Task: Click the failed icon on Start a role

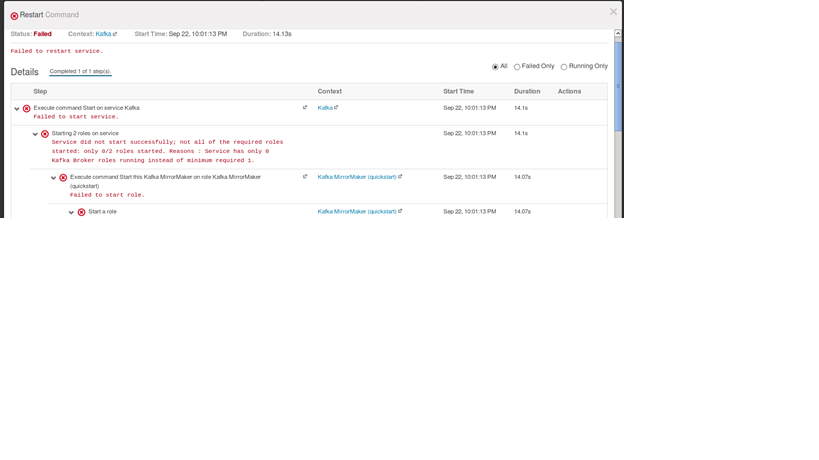Action: point(81,212)
